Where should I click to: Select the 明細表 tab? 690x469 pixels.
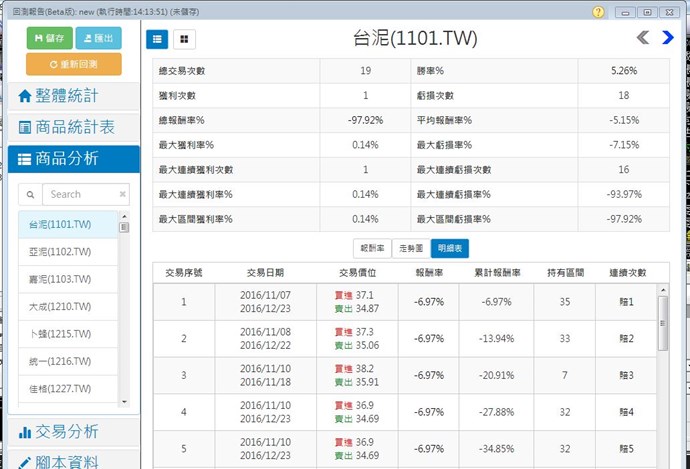449,248
